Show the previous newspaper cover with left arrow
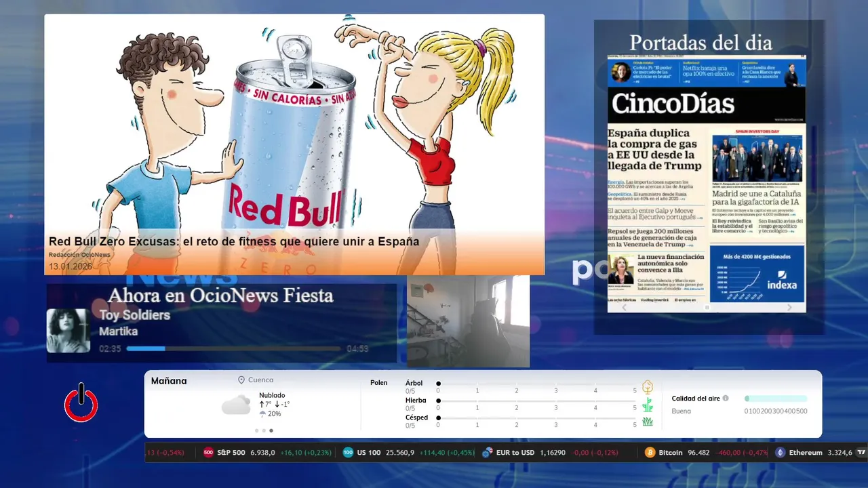 (625, 307)
